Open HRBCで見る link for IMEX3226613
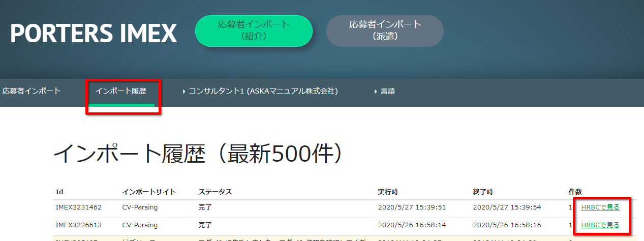Viewport: 644px width, 241px height. pyautogui.click(x=600, y=225)
